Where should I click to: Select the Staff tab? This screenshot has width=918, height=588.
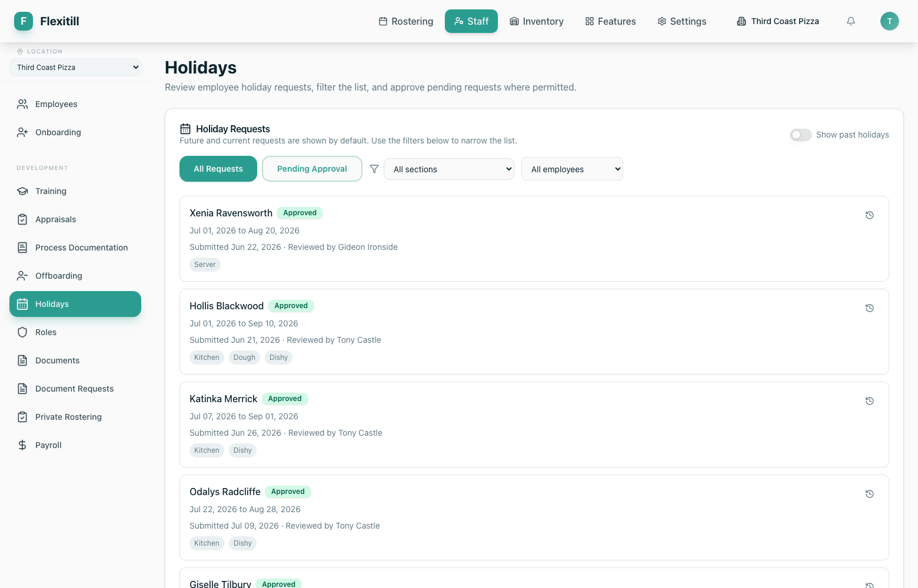471,21
